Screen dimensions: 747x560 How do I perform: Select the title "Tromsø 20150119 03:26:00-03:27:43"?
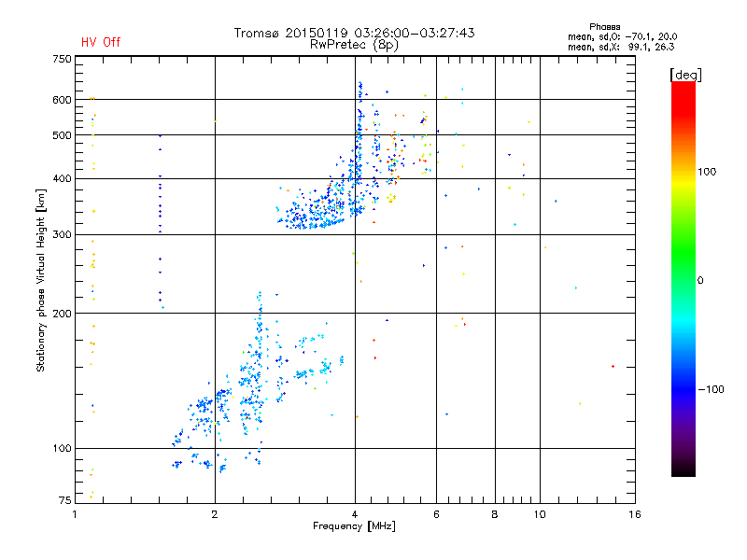(x=355, y=33)
